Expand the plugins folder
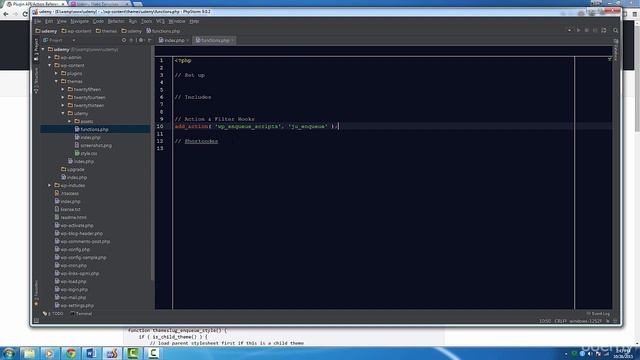This screenshot has height=360, width=640. [56, 73]
